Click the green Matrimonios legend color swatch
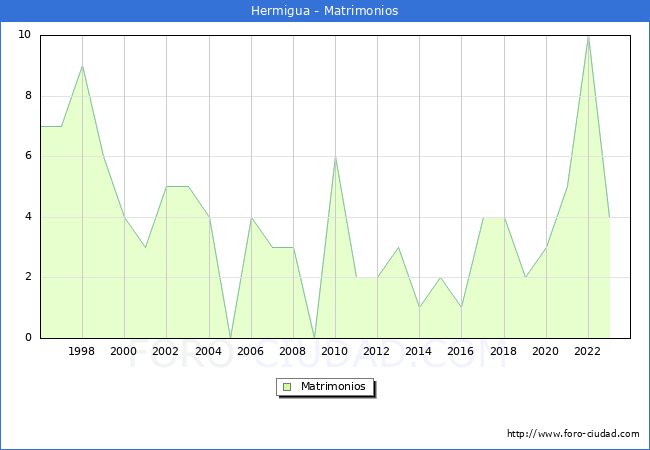This screenshot has width=650, height=450. click(x=287, y=387)
